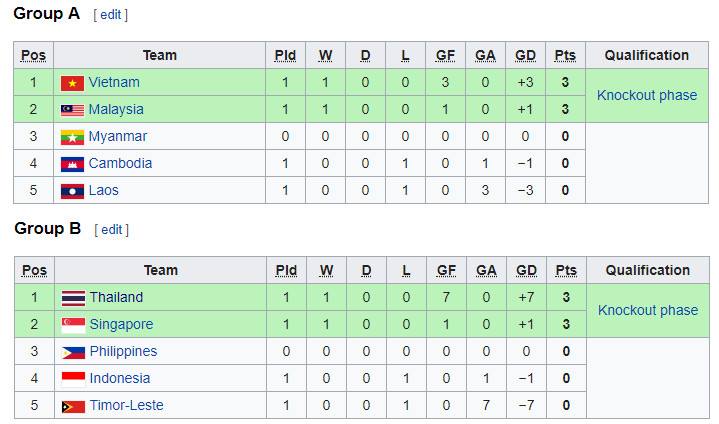Click the Myanmar flag icon

coord(72,137)
